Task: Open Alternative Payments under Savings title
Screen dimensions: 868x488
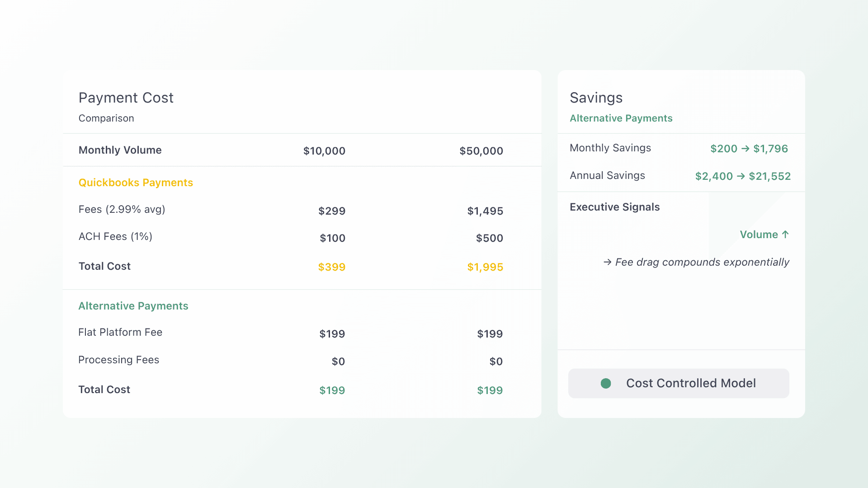Action: tap(621, 118)
